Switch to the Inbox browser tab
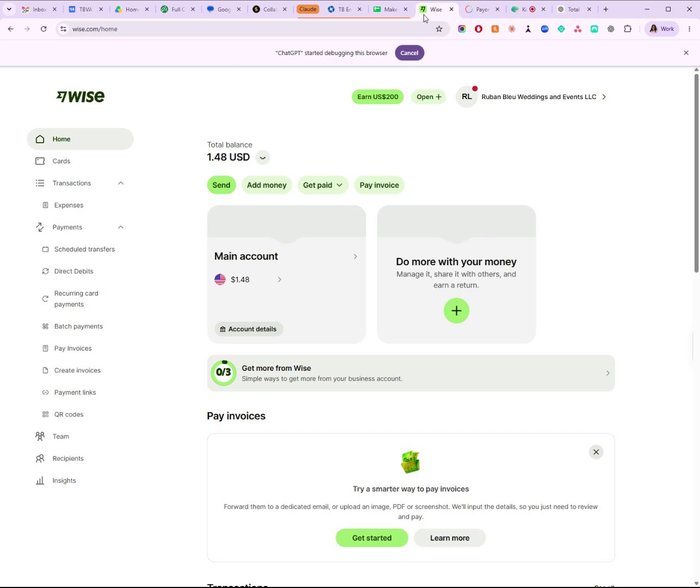Screen dimensions: 700x588 coord(39,9)
